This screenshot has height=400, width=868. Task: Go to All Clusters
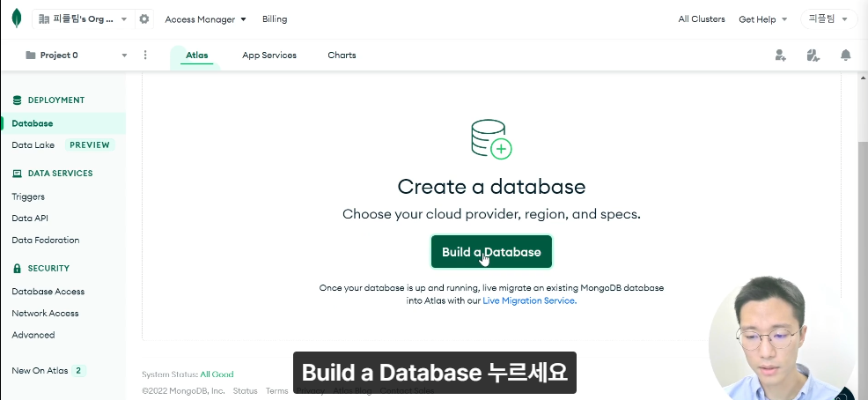click(x=702, y=19)
